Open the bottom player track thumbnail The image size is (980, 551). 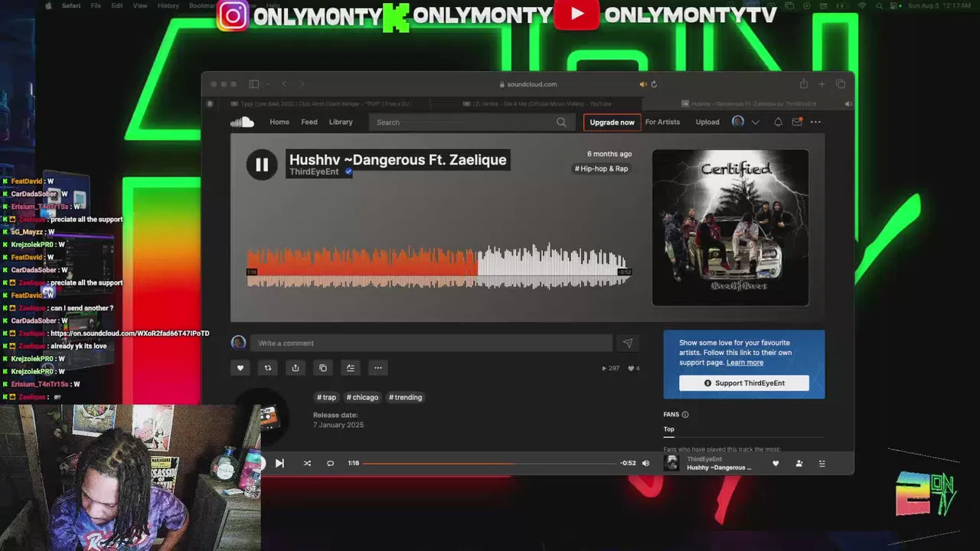point(671,463)
